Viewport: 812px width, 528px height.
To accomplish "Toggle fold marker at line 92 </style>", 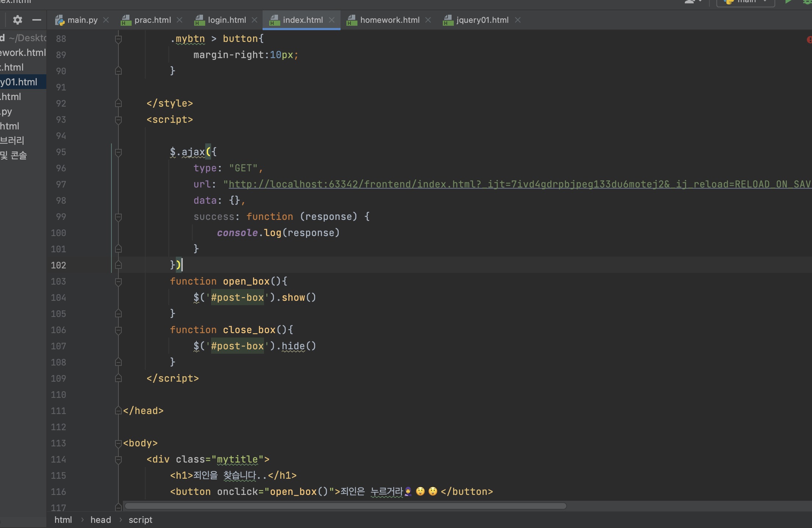I will [x=118, y=103].
